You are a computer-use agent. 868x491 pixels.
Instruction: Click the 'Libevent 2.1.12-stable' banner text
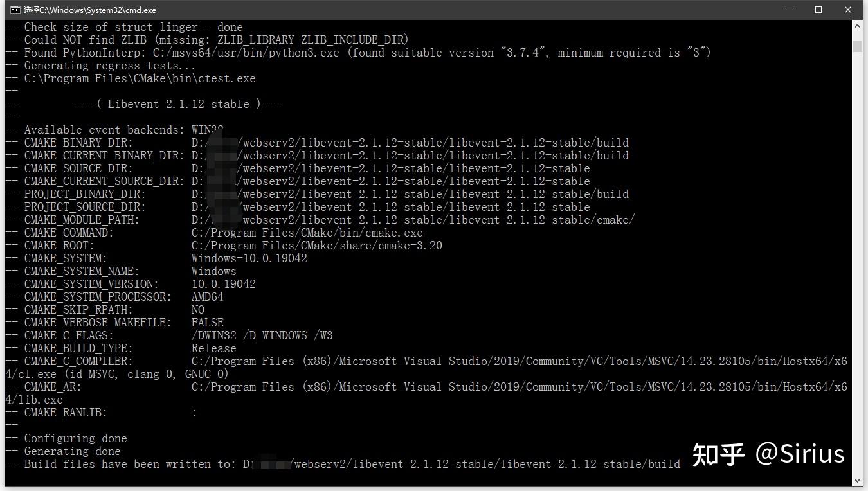coord(178,104)
